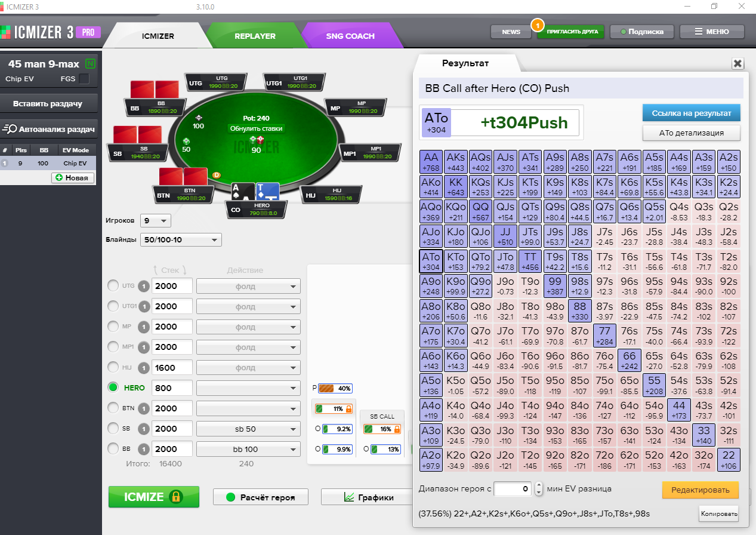This screenshot has width=756, height=535.
Task: Open the МЕНЮ menu
Action: 712,32
